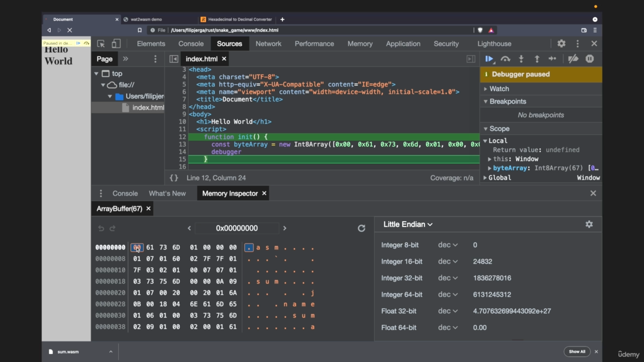Change Integer 16-bit format dropdown
The width and height of the screenshot is (644, 362).
(448, 261)
